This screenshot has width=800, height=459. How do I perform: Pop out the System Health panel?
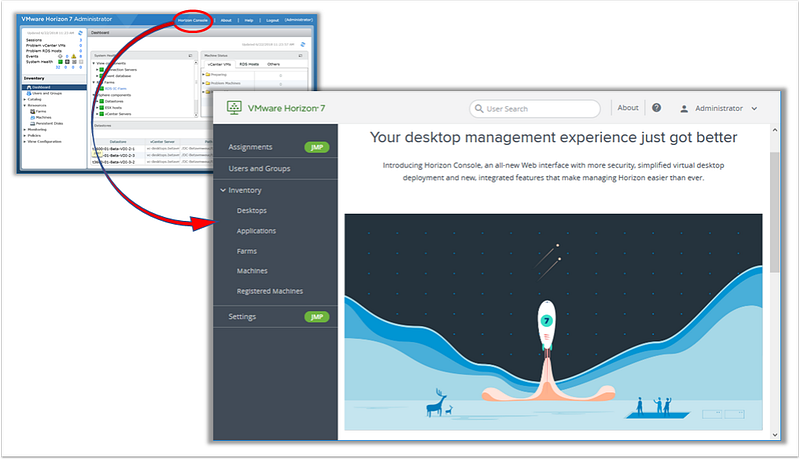190,56
